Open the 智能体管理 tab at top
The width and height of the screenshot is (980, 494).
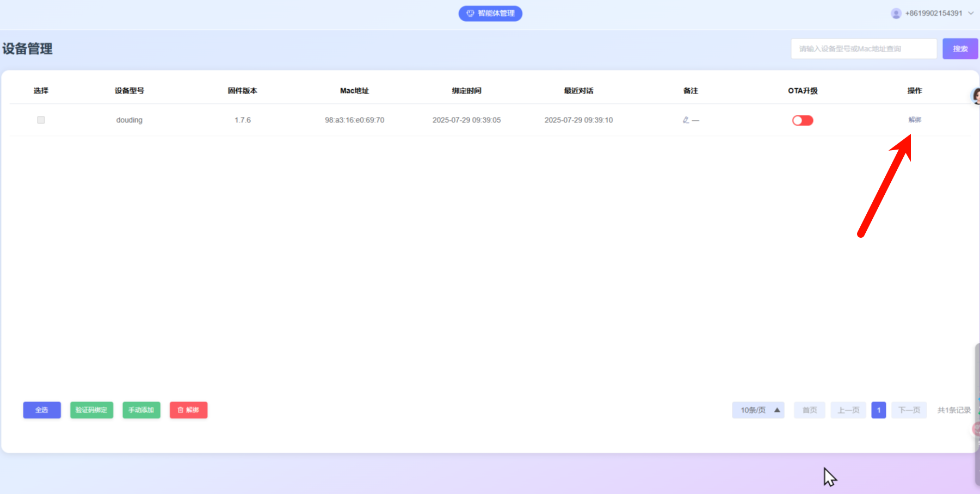[490, 14]
